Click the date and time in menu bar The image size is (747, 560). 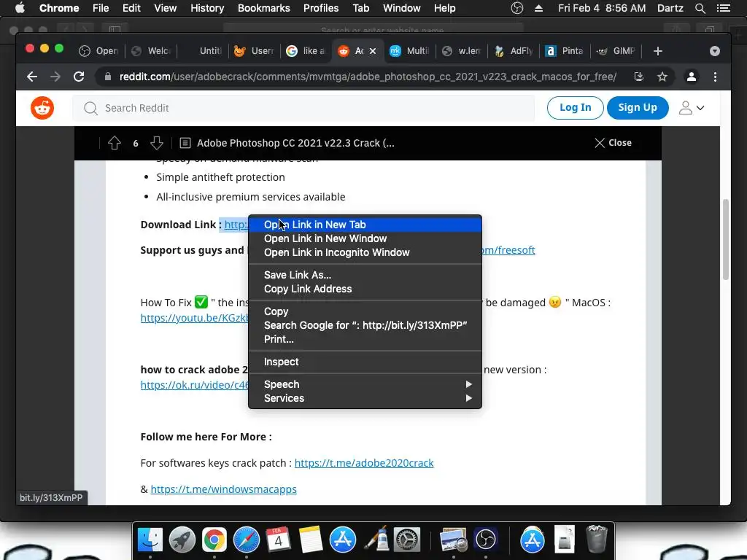pyautogui.click(x=602, y=8)
